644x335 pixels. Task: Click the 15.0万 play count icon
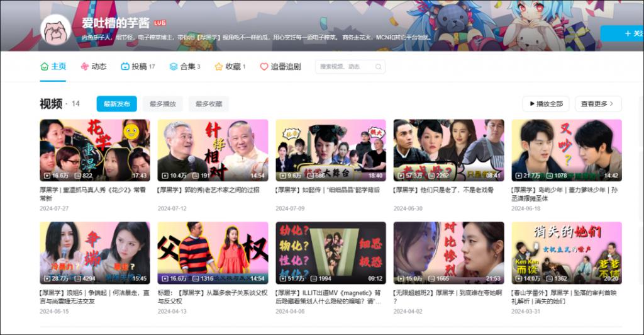401,278
